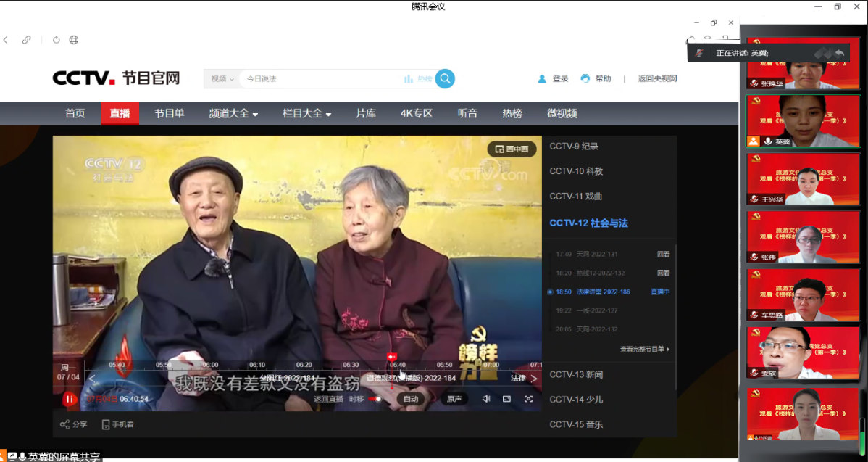Go to the 4K专区 tab

416,114
